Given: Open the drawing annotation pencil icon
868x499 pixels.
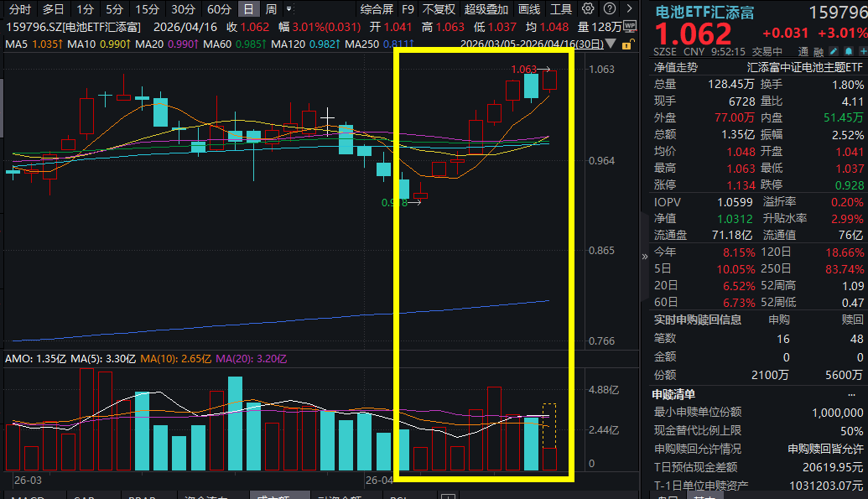Looking at the screenshot, I should (x=834, y=51).
